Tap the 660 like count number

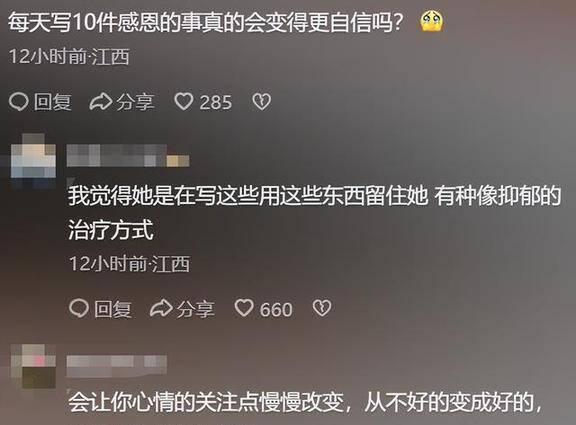click(276, 309)
